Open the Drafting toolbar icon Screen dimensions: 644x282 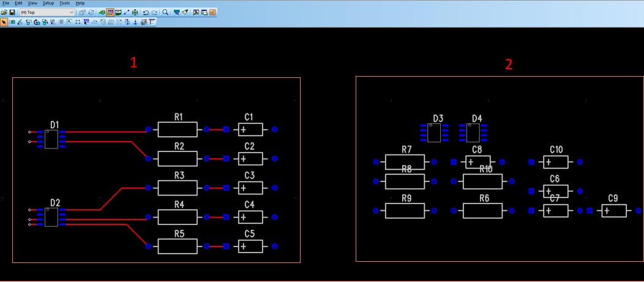tap(102, 12)
